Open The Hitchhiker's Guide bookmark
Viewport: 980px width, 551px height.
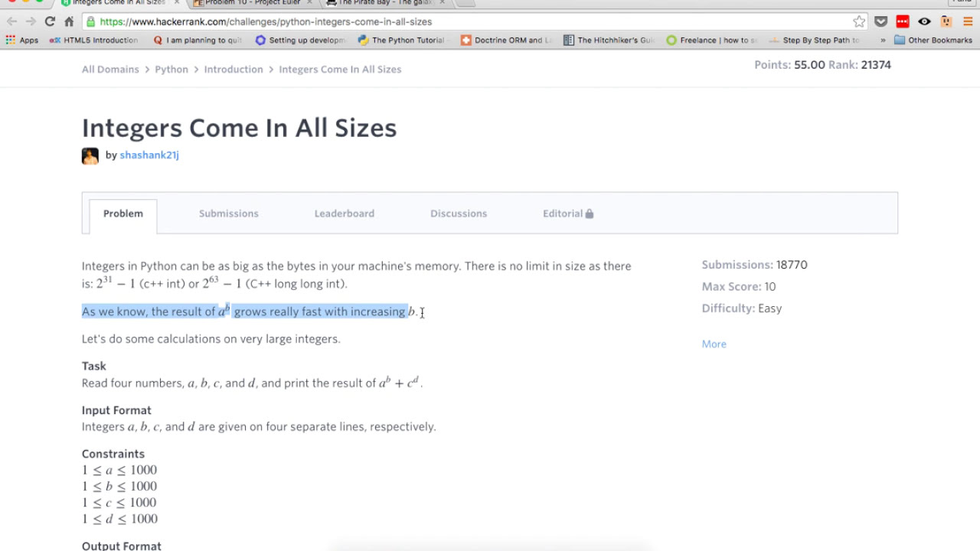pyautogui.click(x=609, y=40)
